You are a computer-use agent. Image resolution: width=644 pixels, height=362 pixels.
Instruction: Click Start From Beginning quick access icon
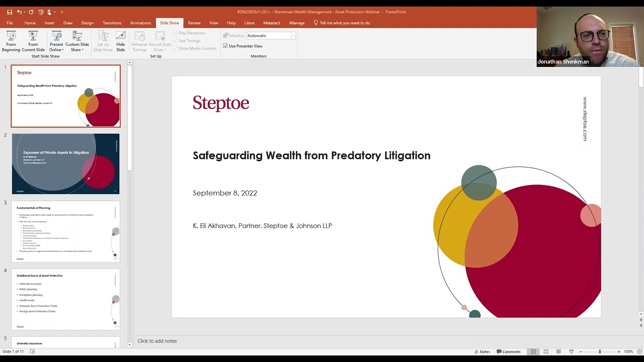(41, 12)
